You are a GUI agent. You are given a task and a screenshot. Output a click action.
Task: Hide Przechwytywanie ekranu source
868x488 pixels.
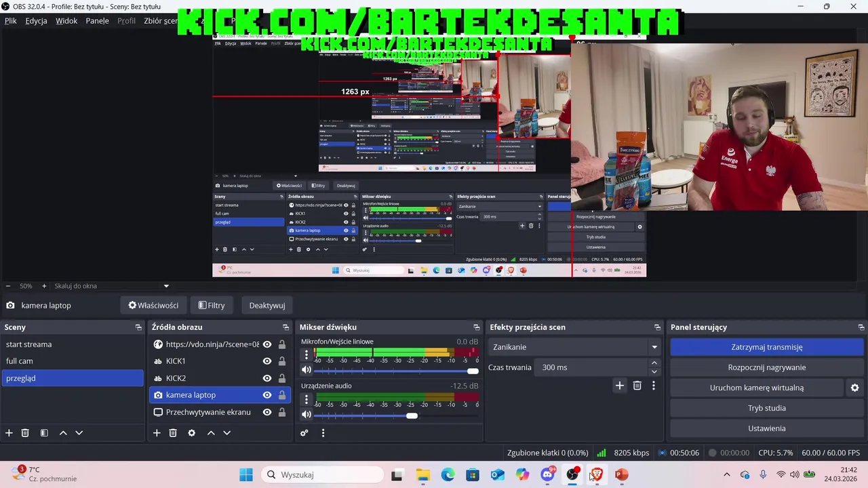coord(267,412)
